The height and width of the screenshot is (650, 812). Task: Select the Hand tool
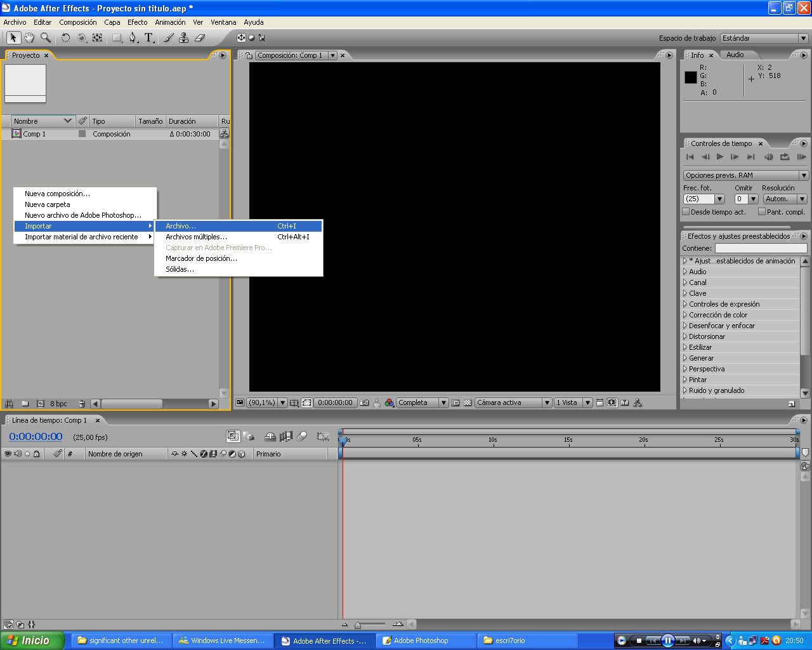point(29,38)
